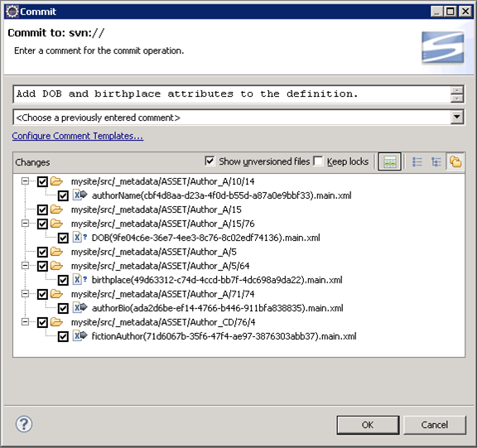Uncheck the Author_A/10/14 folder checkbox
This screenshot has width=477, height=448.
pyautogui.click(x=42, y=182)
